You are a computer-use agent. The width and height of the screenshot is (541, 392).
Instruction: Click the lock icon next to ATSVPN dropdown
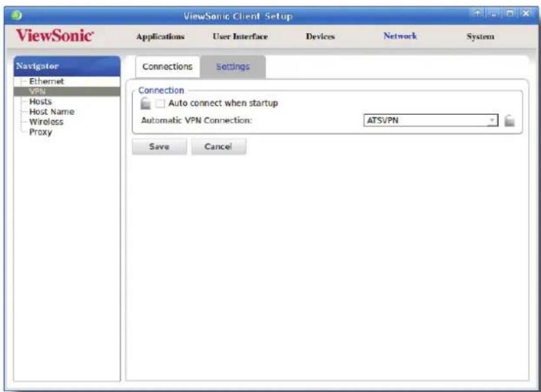pyautogui.click(x=510, y=121)
